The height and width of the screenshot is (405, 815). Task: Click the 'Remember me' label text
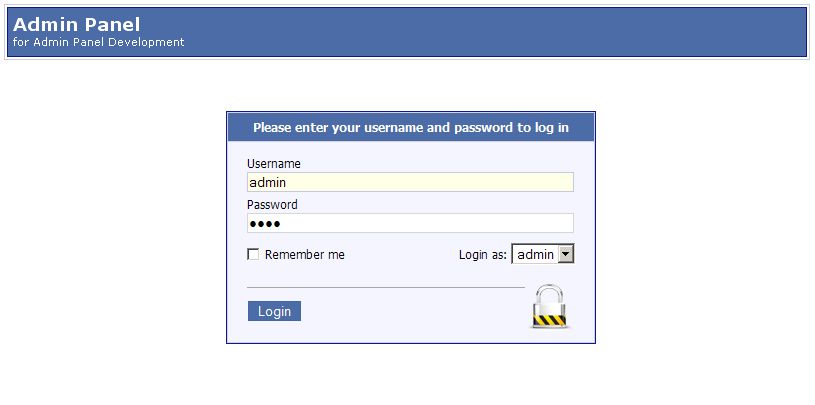tap(304, 255)
